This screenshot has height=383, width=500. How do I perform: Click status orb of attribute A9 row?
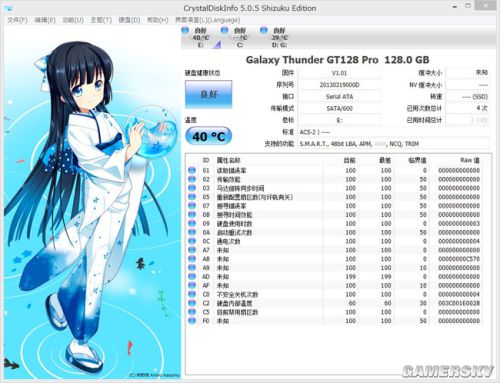pos(192,268)
